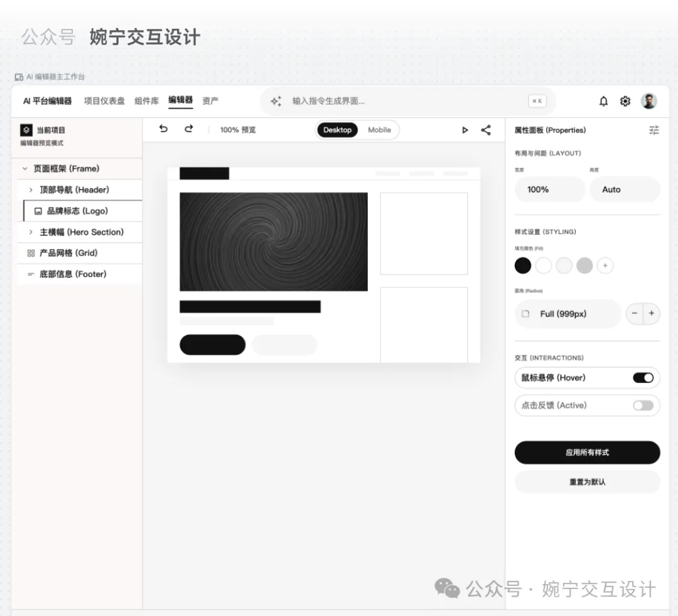Switch to Desktop view
Viewport: 678px width, 616px height.
[x=337, y=130]
